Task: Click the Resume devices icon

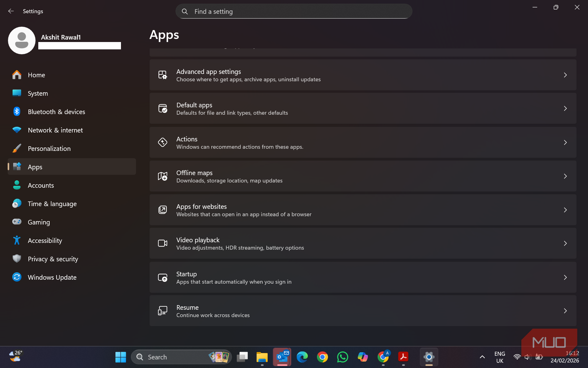Action: point(162,311)
